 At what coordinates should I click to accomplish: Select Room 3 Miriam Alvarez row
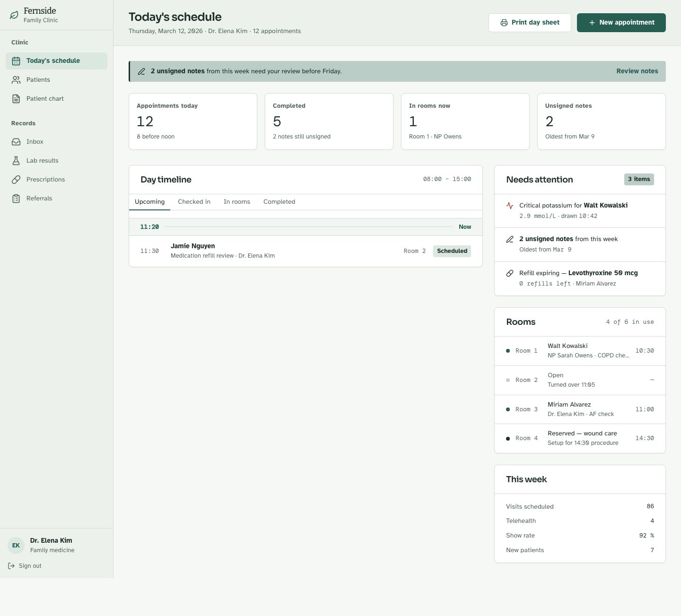click(580, 409)
